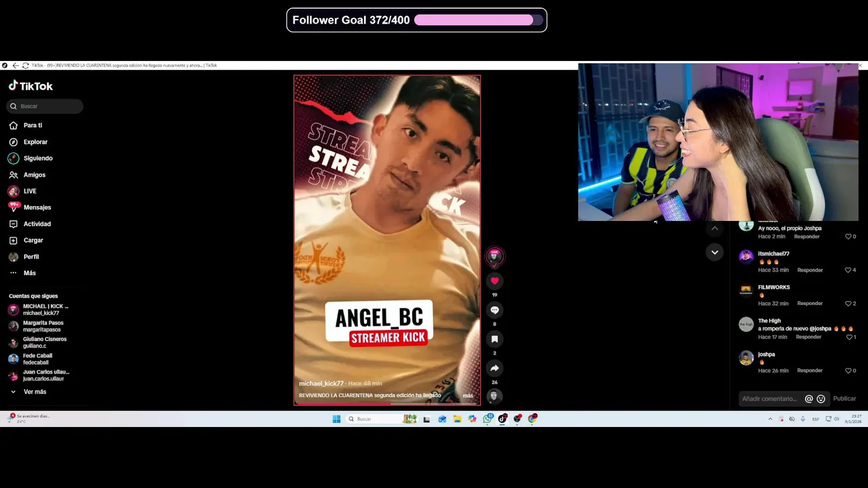This screenshot has width=868, height=488.
Task: Open Juan Carlos ullaur followed account
Action: [x=39, y=375]
